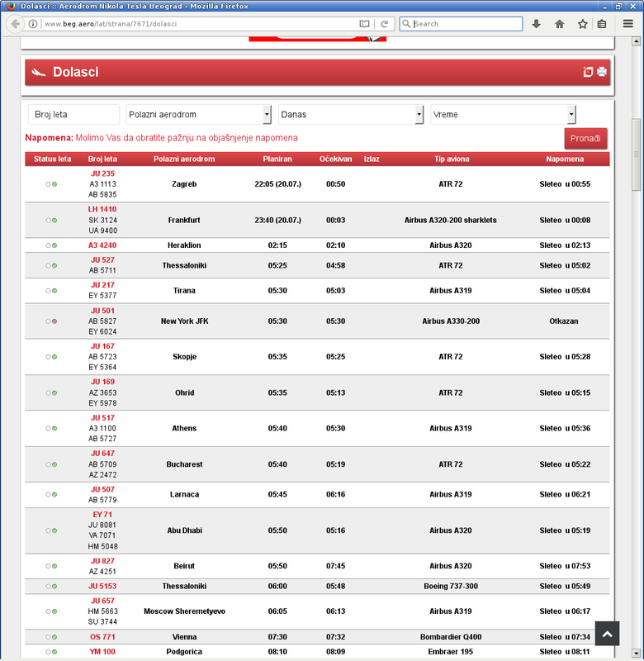The width and height of the screenshot is (644, 661).
Task: Show bookmarks list icon
Action: click(x=602, y=24)
